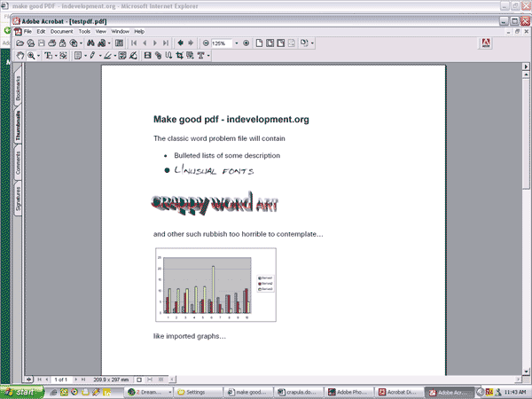This screenshot has height=399, width=532.
Task: Click the toolbar Previous Page arrow
Action: coord(145,43)
